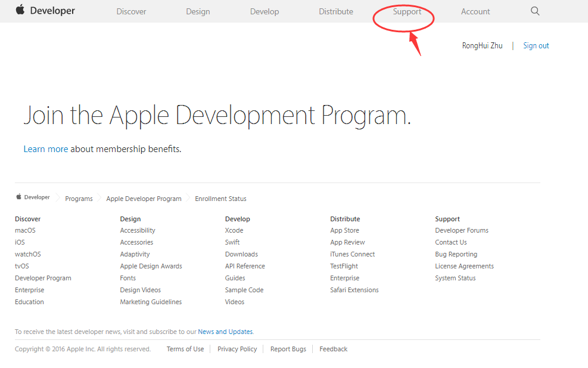Screen dimensions: 588x368
Task: Click the Apple Developer logo in header
Action: click(x=45, y=11)
